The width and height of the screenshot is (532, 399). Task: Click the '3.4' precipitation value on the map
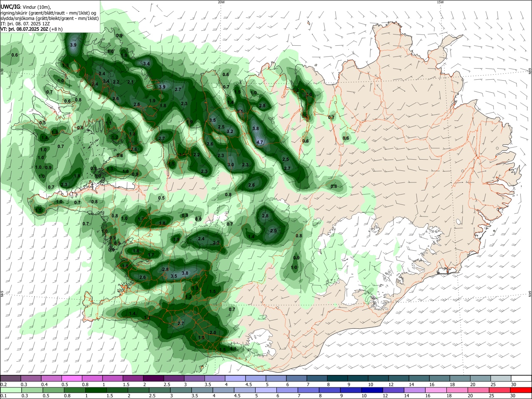pos(146,64)
